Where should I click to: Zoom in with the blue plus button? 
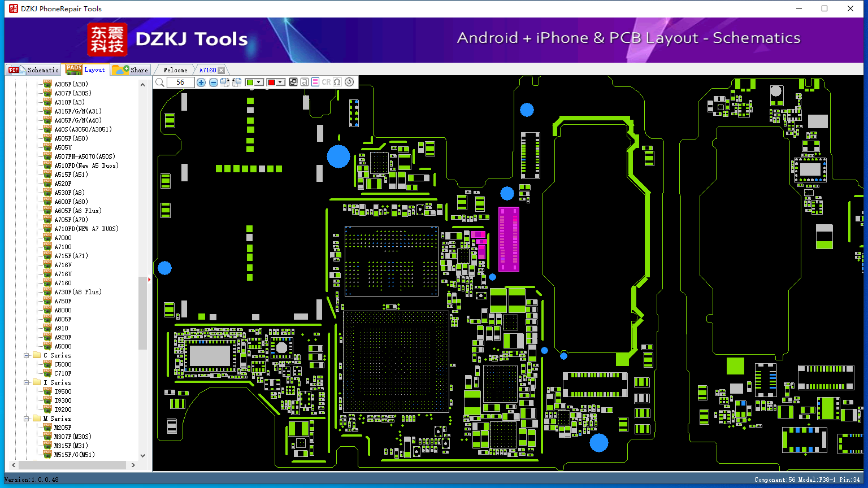click(x=201, y=82)
